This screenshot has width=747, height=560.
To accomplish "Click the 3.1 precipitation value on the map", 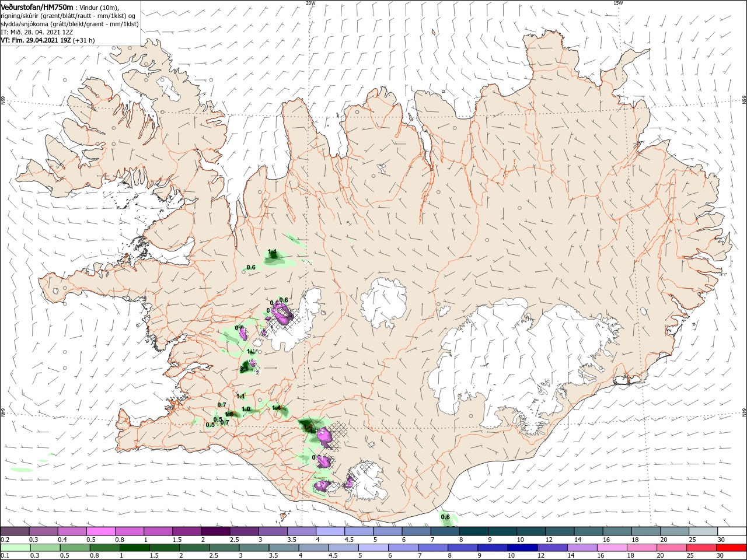I will coord(244,369).
